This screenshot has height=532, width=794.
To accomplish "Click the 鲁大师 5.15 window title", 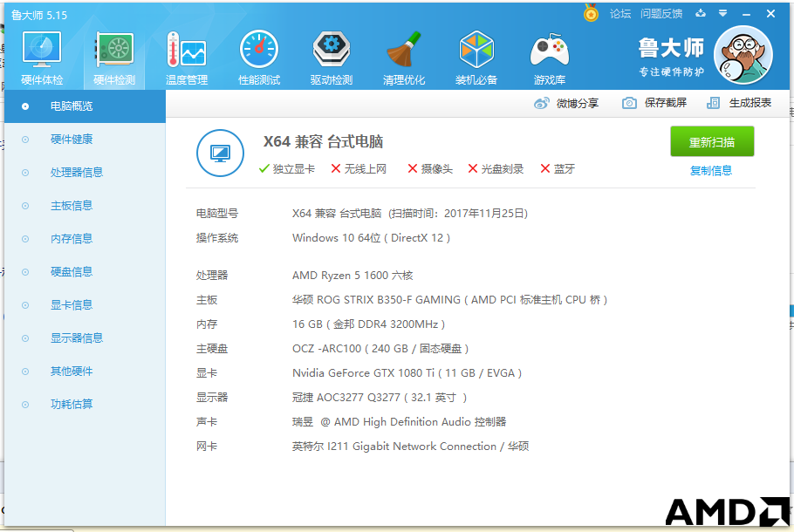I will (x=39, y=15).
